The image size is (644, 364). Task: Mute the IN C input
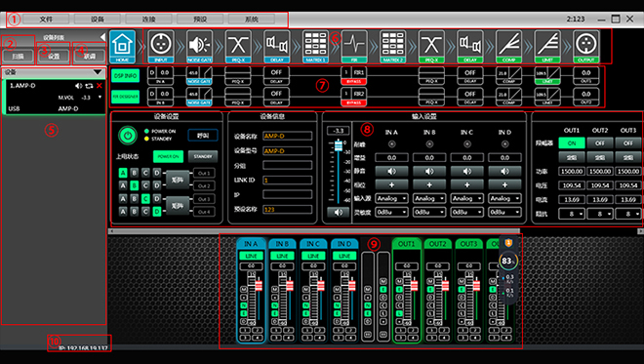pyautogui.click(x=467, y=172)
